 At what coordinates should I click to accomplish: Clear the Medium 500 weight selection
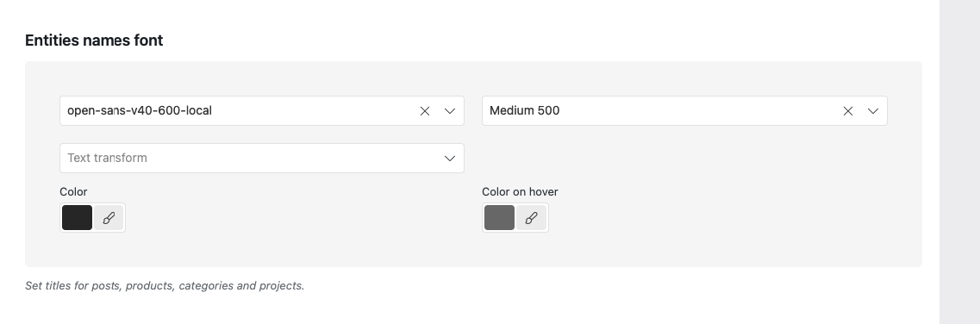tap(847, 111)
